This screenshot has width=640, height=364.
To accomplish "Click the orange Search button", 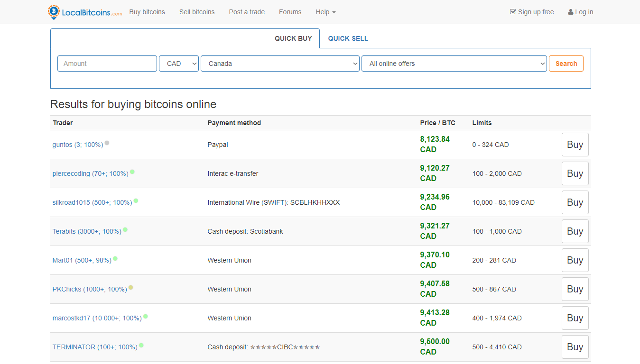I will click(x=566, y=64).
